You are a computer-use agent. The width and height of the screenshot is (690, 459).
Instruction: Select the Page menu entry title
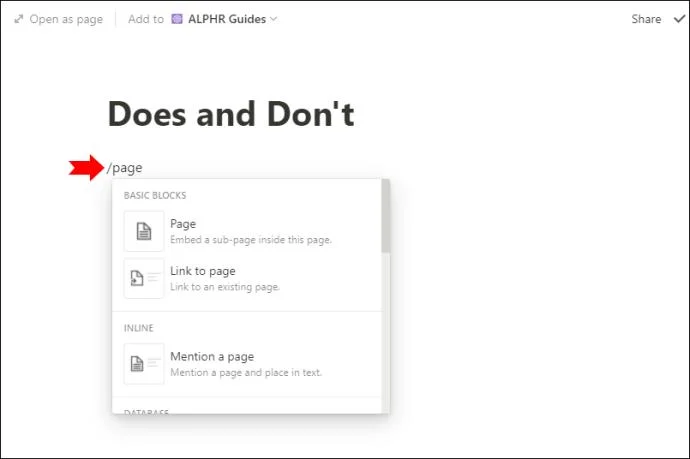coord(183,224)
